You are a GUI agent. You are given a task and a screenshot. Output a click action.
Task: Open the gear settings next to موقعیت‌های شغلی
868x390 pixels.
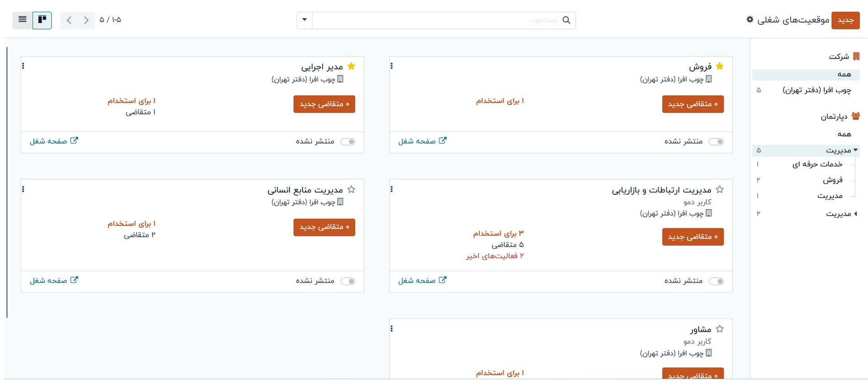(x=750, y=19)
